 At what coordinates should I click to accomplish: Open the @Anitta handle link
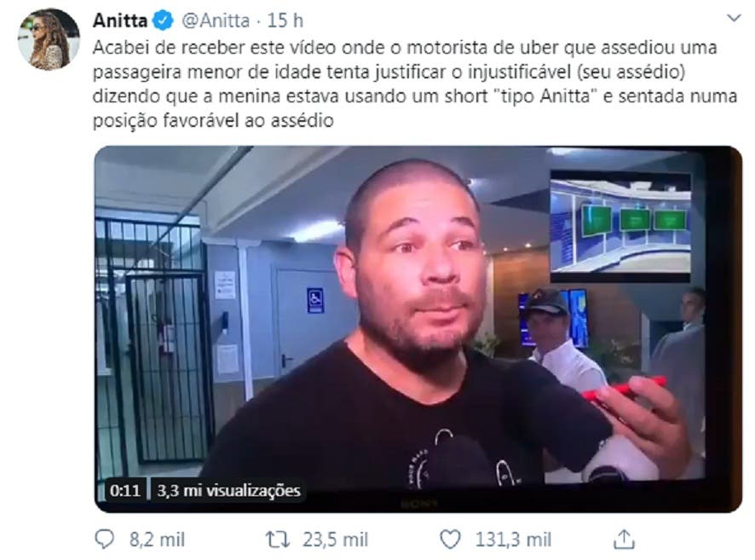(216, 20)
